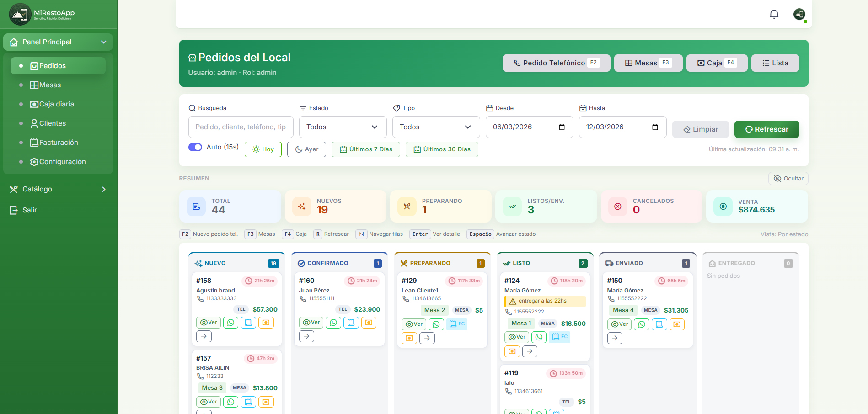The width and height of the screenshot is (868, 414).
Task: Open payment for order #160
Action: coord(369,323)
